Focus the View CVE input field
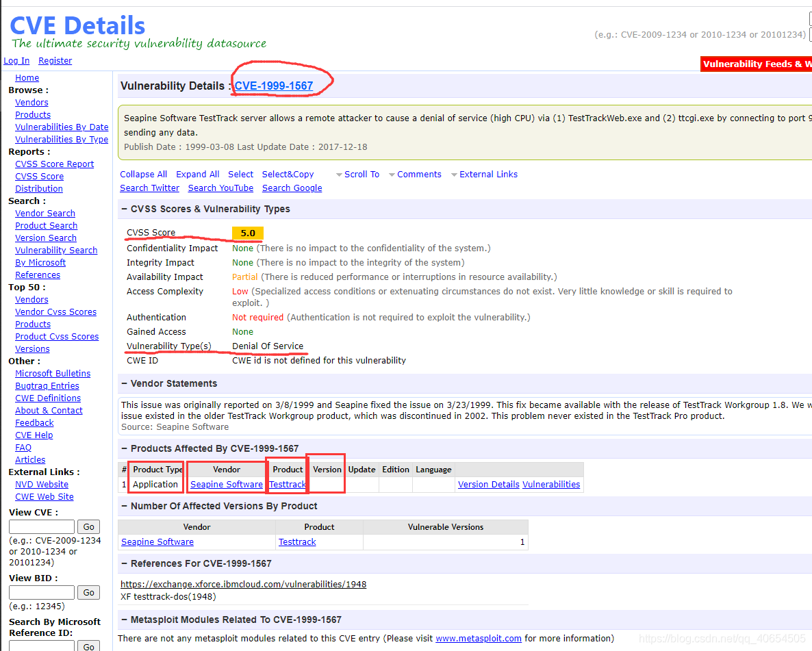 pyautogui.click(x=42, y=526)
